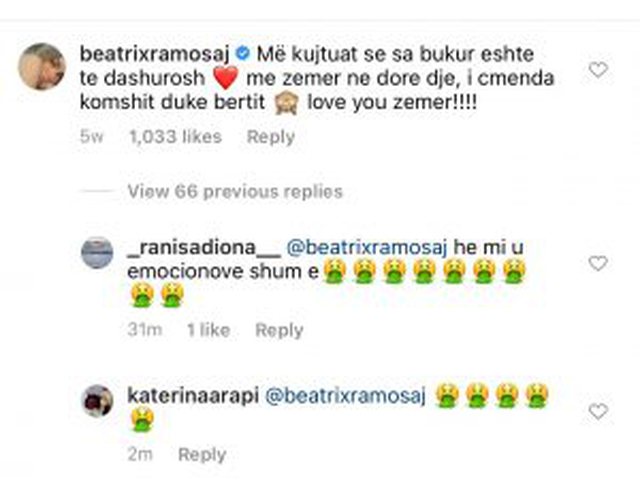This screenshot has width=640, height=493.
Task: Expand View 66 previous replies
Action: click(235, 191)
